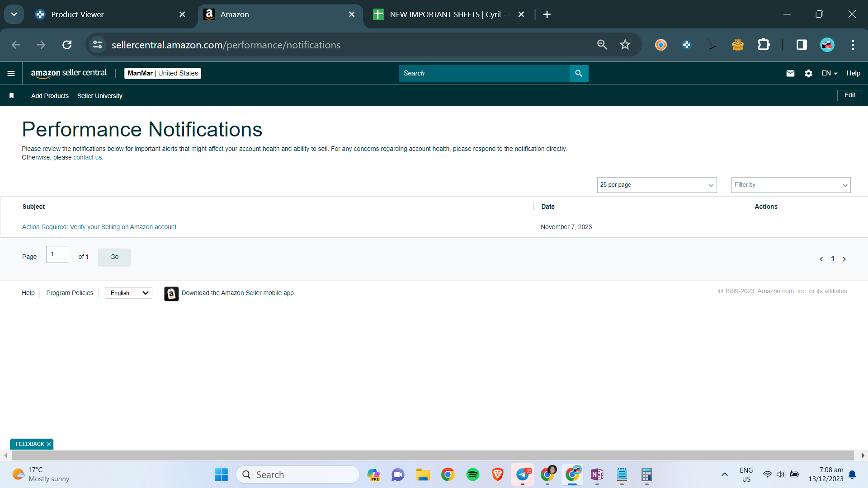Open the settings gear icon
Screen dimensions: 868x488
[808, 73]
